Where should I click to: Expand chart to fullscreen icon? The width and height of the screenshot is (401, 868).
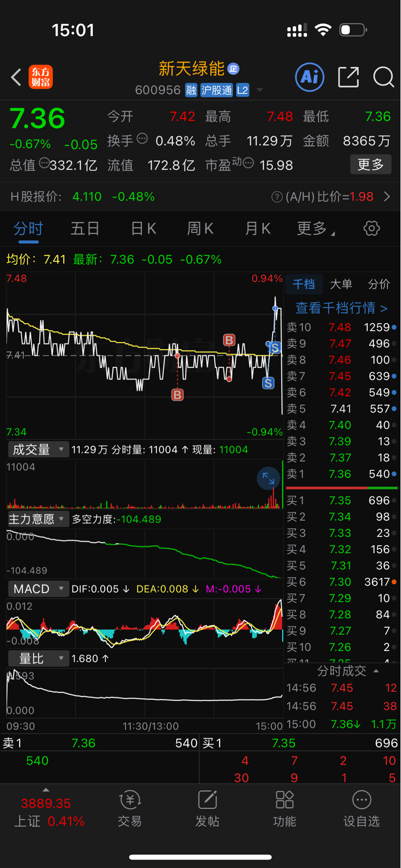[269, 479]
